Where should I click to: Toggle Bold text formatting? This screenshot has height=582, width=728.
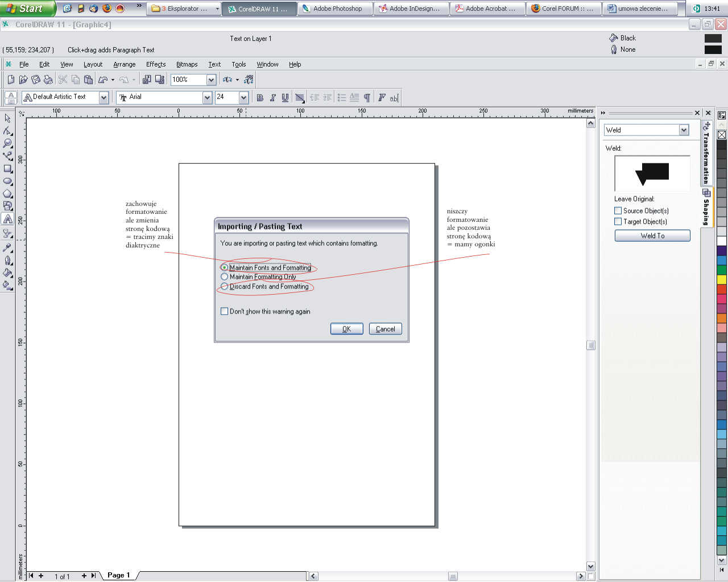point(260,98)
